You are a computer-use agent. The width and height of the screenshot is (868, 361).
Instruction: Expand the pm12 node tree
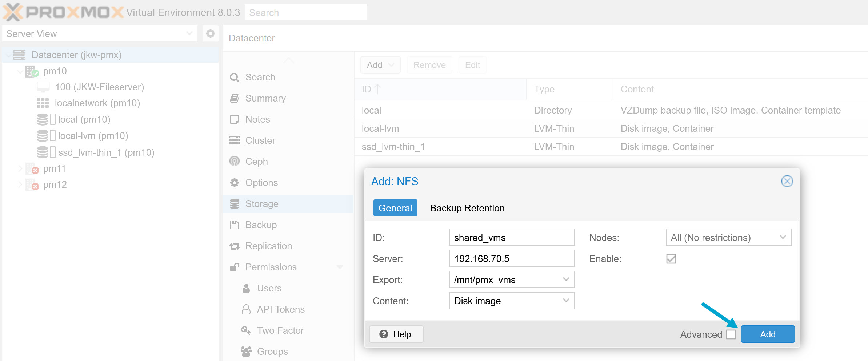pyautogui.click(x=20, y=185)
